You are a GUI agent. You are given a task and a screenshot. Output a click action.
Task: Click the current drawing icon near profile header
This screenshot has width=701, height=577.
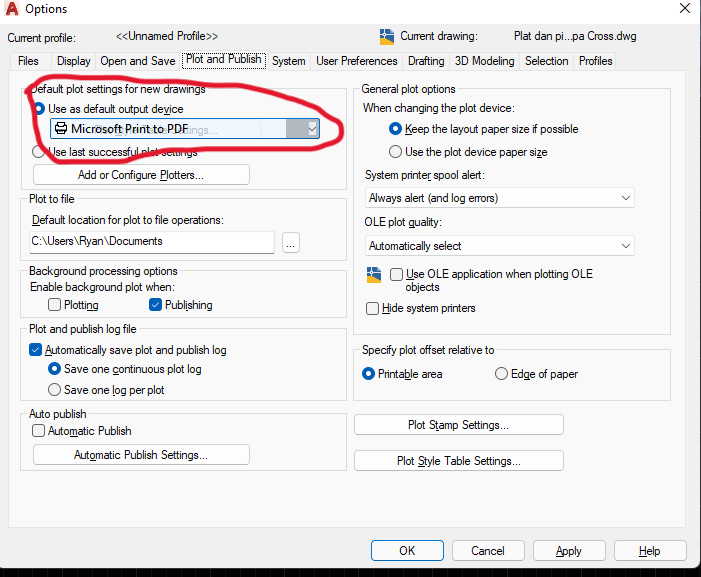387,37
